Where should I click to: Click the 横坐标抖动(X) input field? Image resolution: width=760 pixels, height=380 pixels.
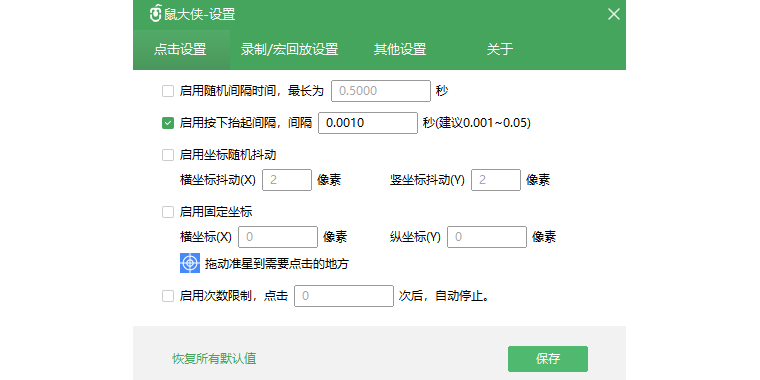[287, 180]
